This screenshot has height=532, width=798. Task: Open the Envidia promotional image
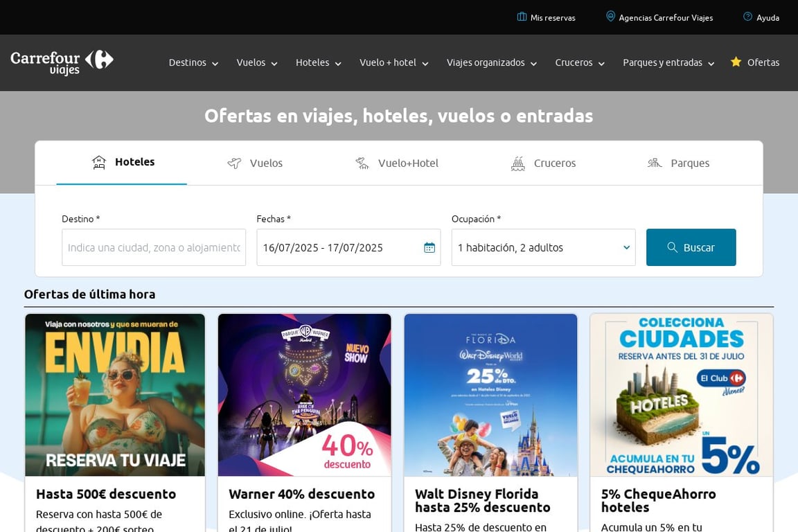pyautogui.click(x=115, y=395)
